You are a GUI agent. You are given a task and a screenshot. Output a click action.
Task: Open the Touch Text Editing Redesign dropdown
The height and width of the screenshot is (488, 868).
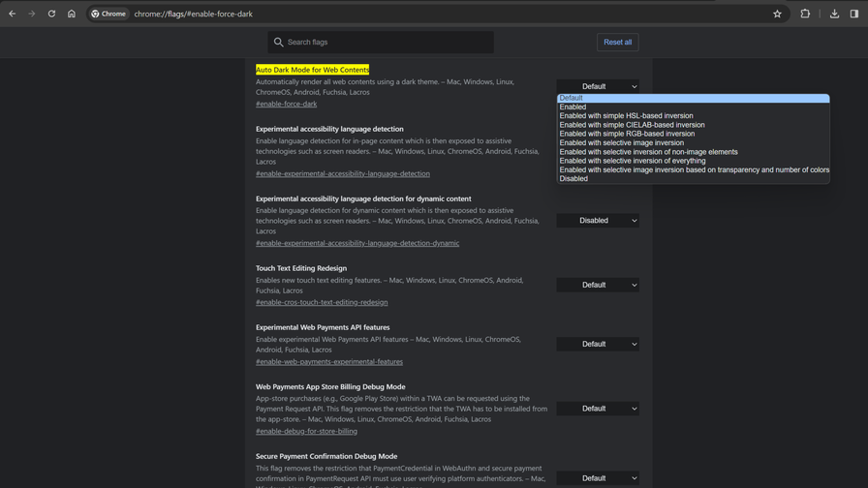[598, 285]
